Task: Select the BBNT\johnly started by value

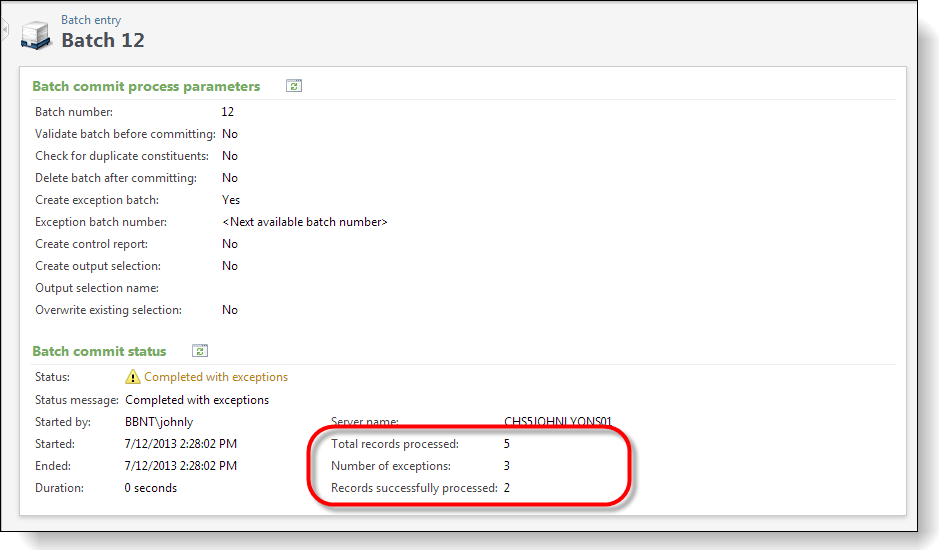Action: 159,422
